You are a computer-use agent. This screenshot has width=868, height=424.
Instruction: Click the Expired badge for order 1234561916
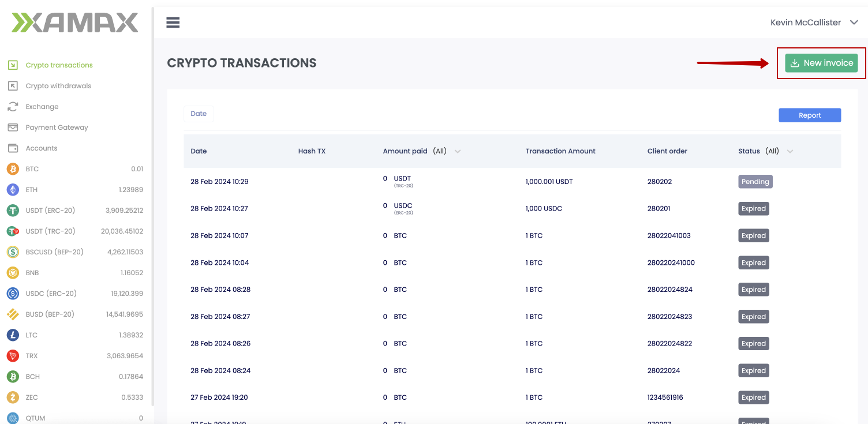point(754,397)
